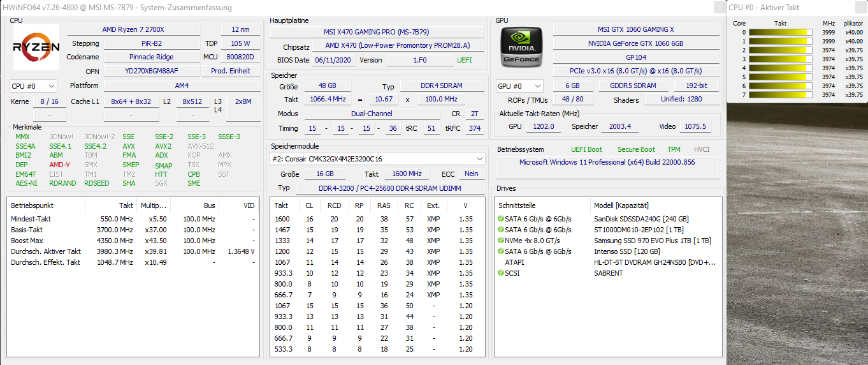Click the Bus column header
The image size is (868, 365).
[x=194, y=205]
